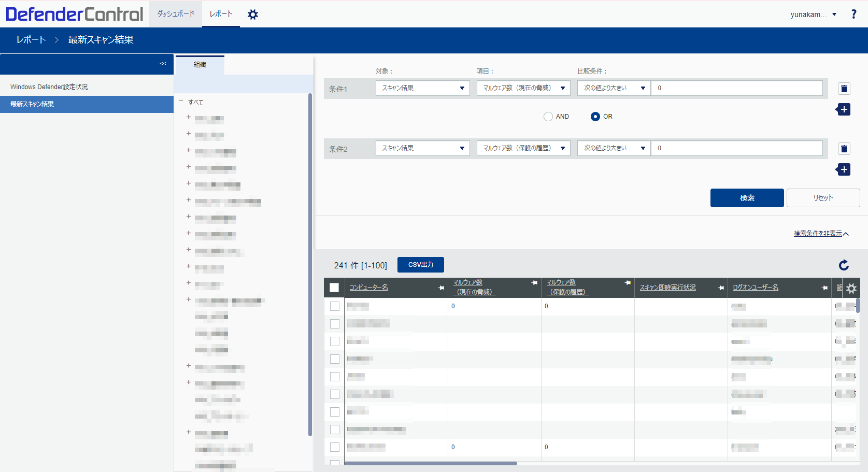Screen dimensions: 868x472
Task: Check the third result row checkbox
Action: point(335,341)
